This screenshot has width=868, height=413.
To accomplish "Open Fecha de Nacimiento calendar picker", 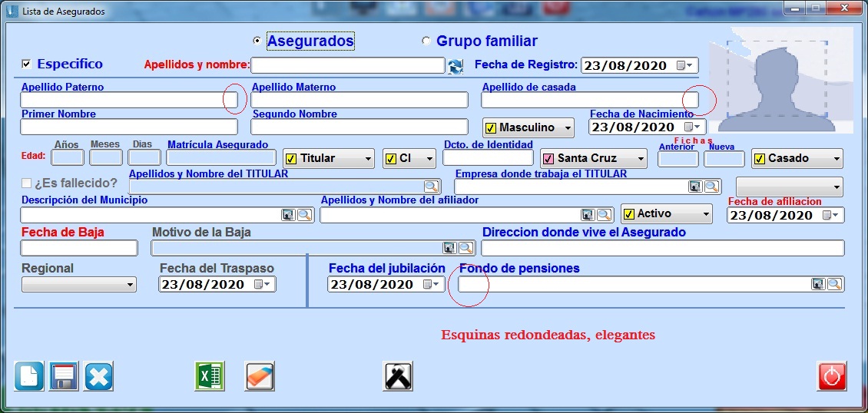I will 692,127.
